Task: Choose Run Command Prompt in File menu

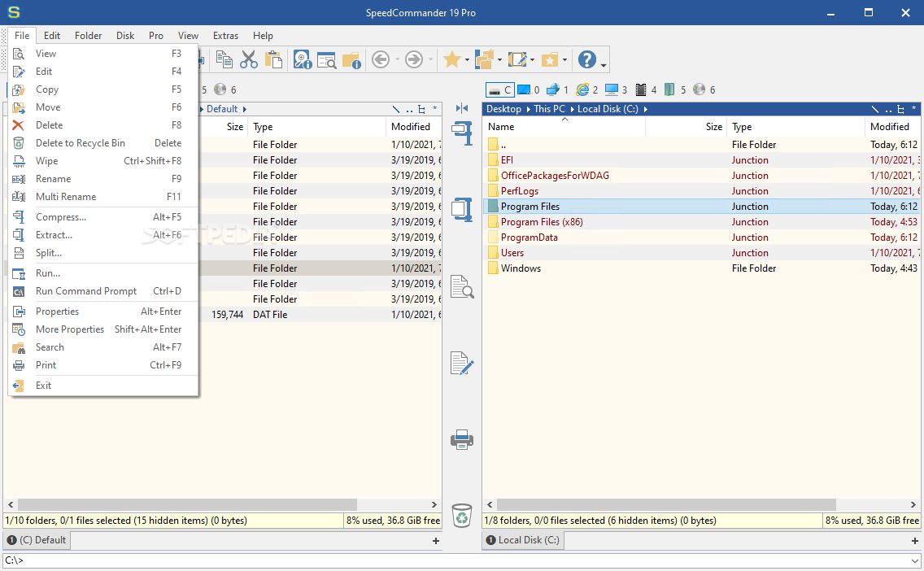Action: pos(102,291)
